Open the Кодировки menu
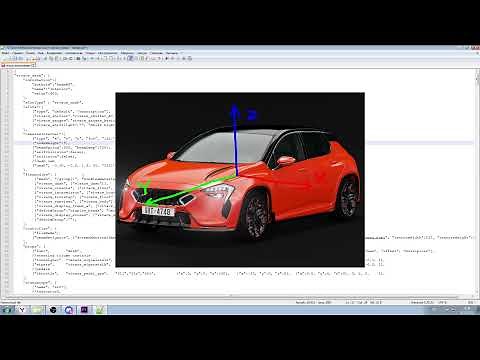The image size is (480, 360). click(x=54, y=53)
